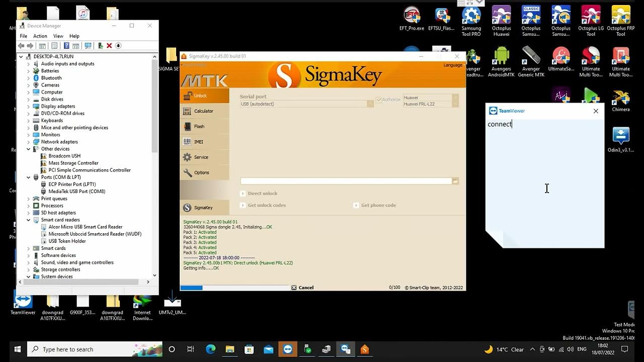
Task: Open the Action menu in Device Manager
Action: tap(40, 36)
